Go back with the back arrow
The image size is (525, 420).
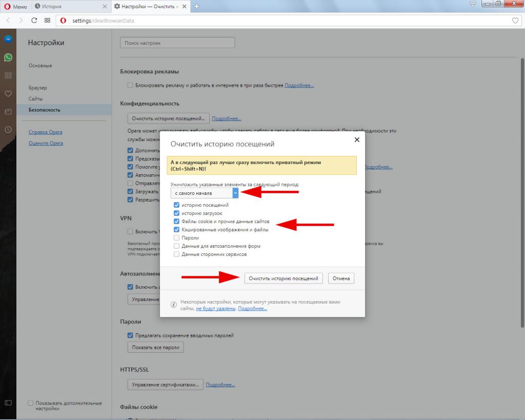[8, 21]
